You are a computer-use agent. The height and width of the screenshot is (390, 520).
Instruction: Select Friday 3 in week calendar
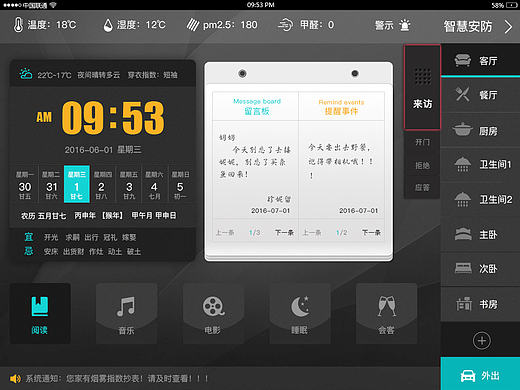coord(129,184)
